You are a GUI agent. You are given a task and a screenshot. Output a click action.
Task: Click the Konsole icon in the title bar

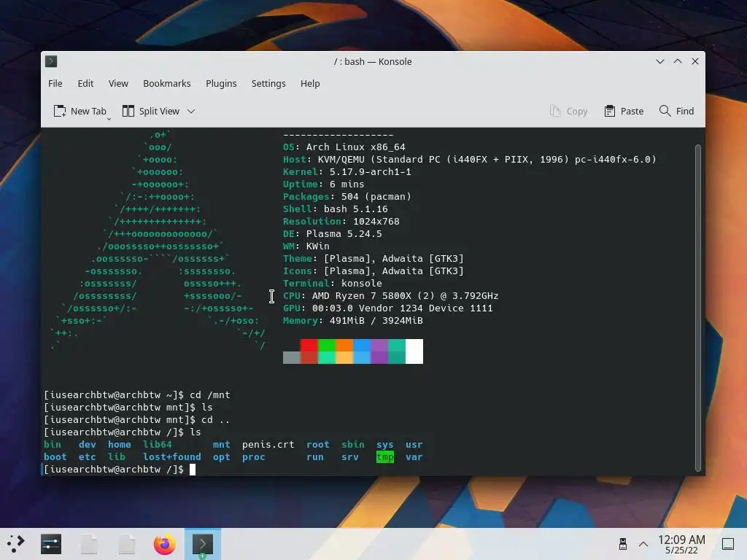pyautogui.click(x=51, y=61)
